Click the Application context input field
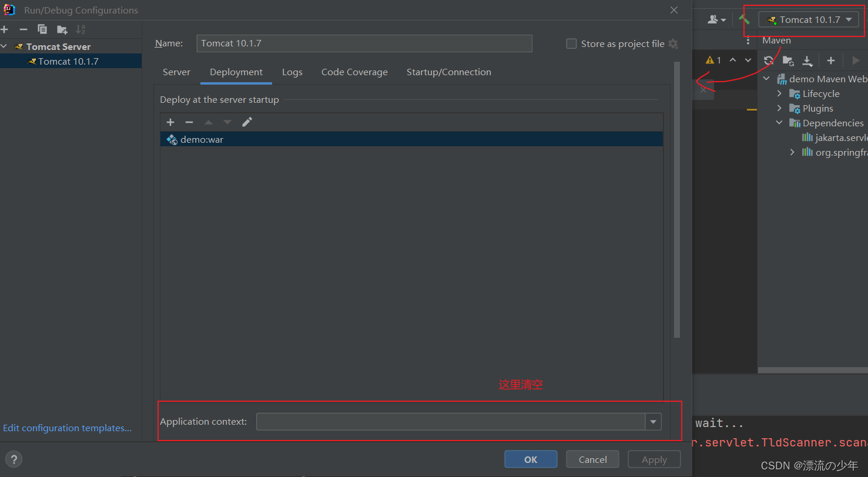868x477 pixels. [451, 422]
